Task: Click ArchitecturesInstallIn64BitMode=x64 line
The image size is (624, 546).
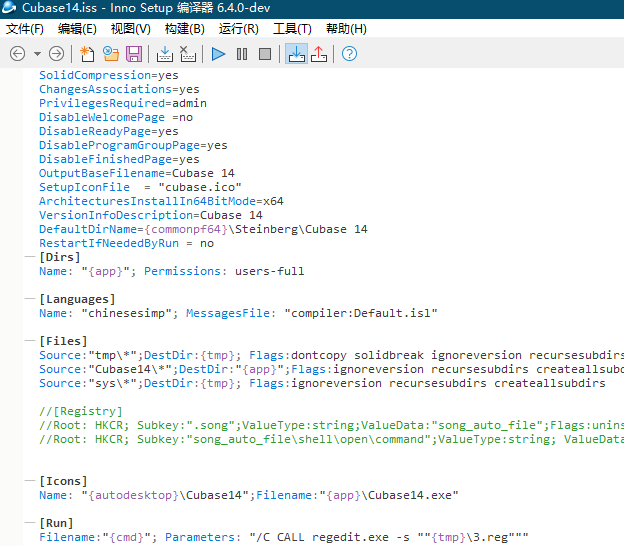Action: coord(161,201)
